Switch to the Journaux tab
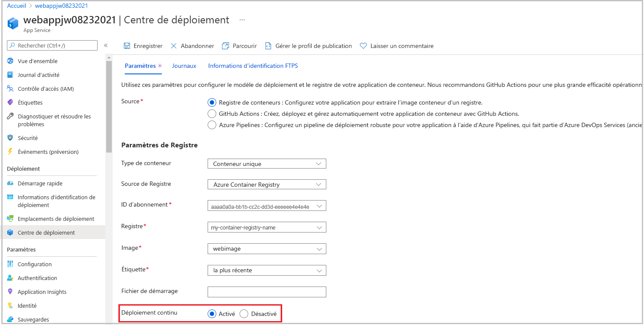The height and width of the screenshot is (325, 644). 184,66
